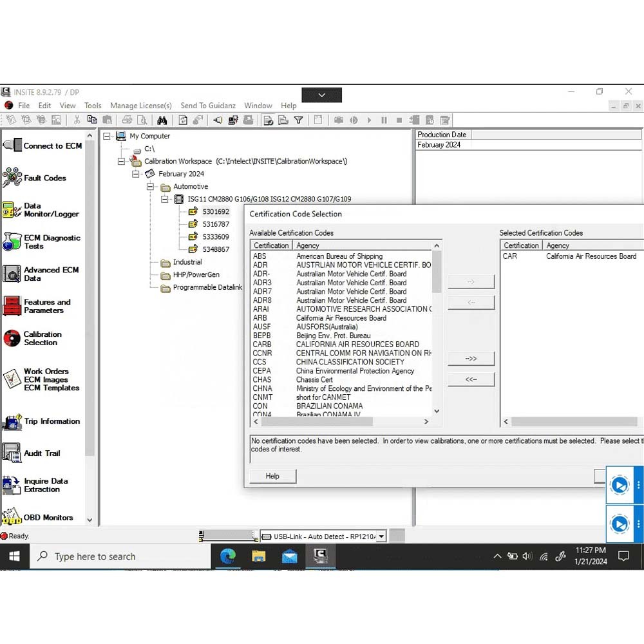
Task: Click the connect plug toolbar icon
Action: 218,120
